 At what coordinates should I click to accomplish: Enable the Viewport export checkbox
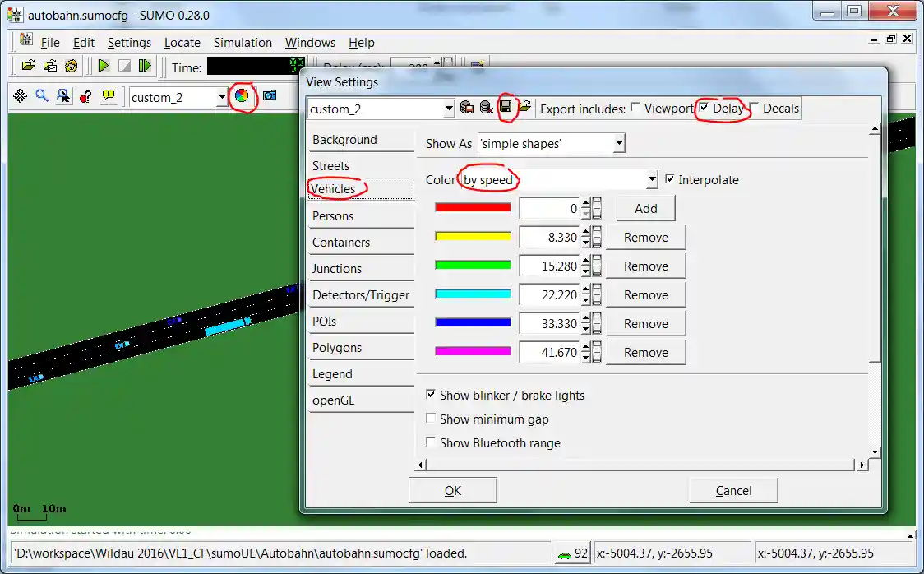coord(636,108)
